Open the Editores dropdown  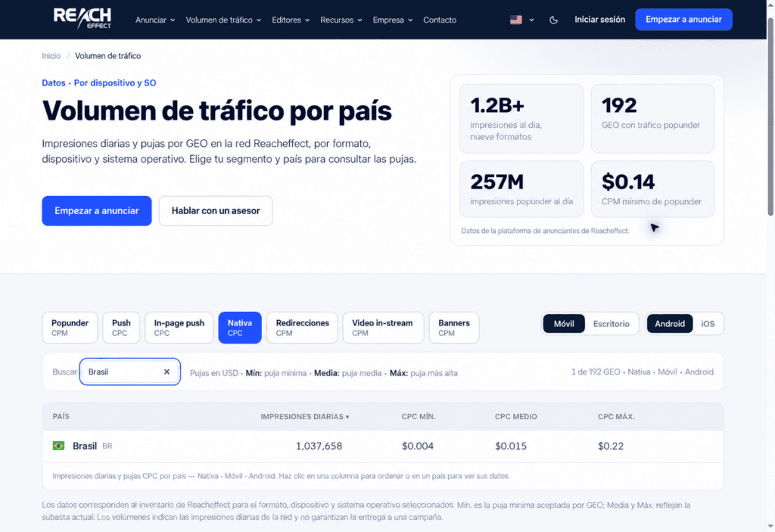pyautogui.click(x=291, y=20)
